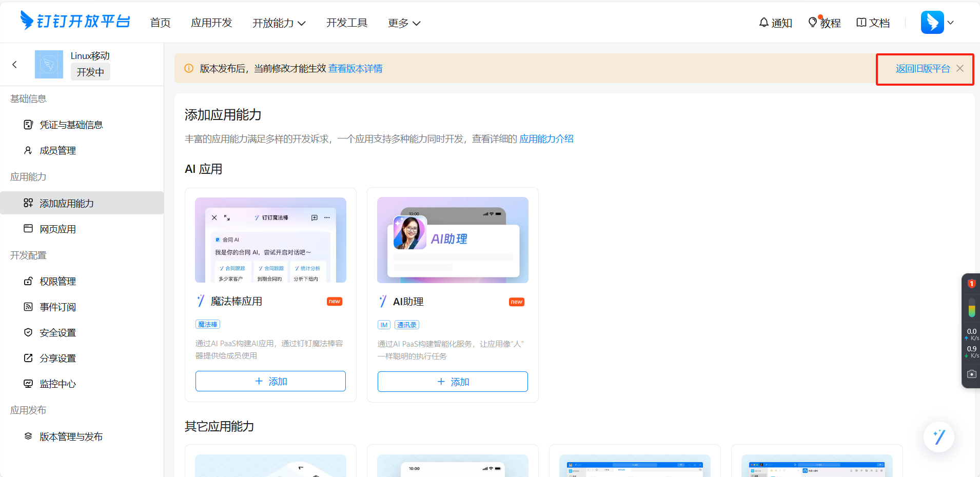Click the IM tag on AI助理 card

384,325
